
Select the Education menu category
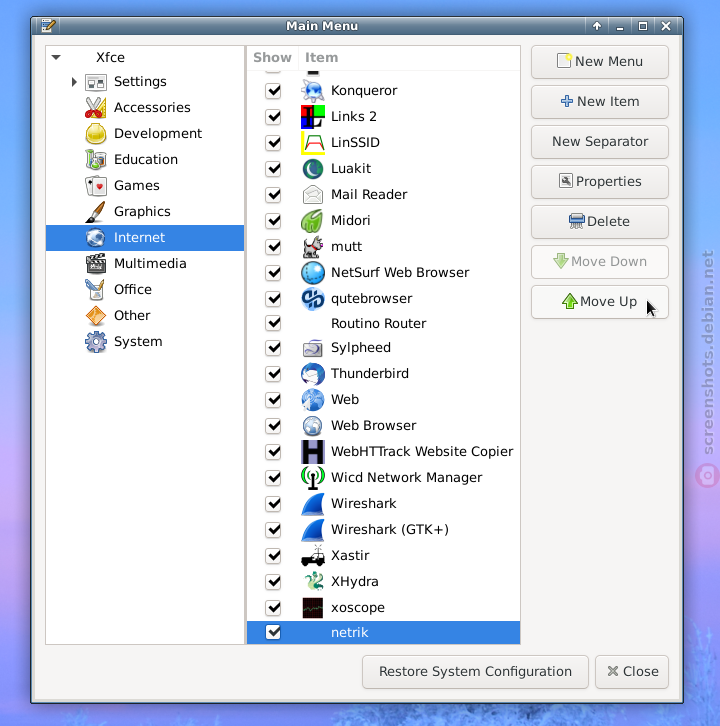tap(145, 159)
